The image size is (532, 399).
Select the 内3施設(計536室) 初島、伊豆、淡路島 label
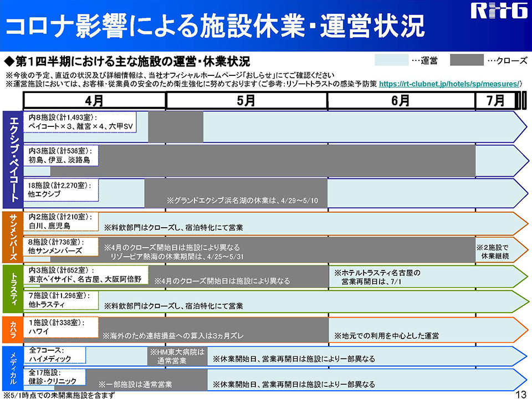coord(61,155)
